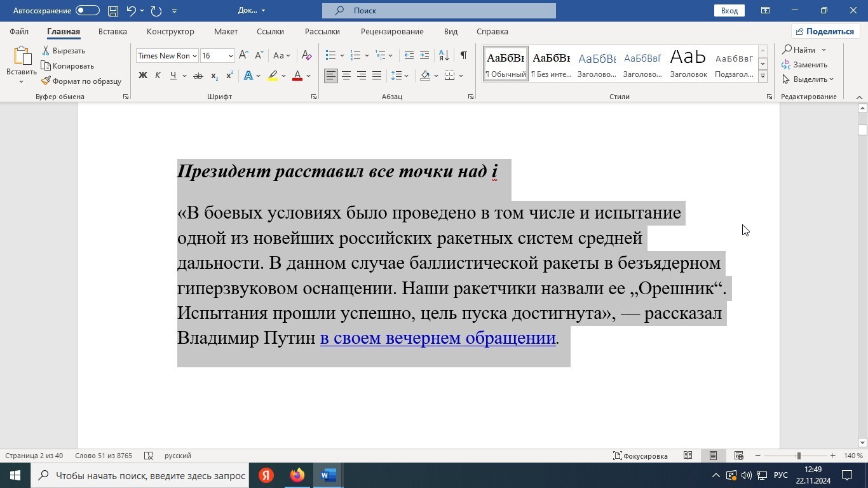Screen dimensions: 868x488
Task: Open Firefox from the taskbar
Action: click(297, 475)
